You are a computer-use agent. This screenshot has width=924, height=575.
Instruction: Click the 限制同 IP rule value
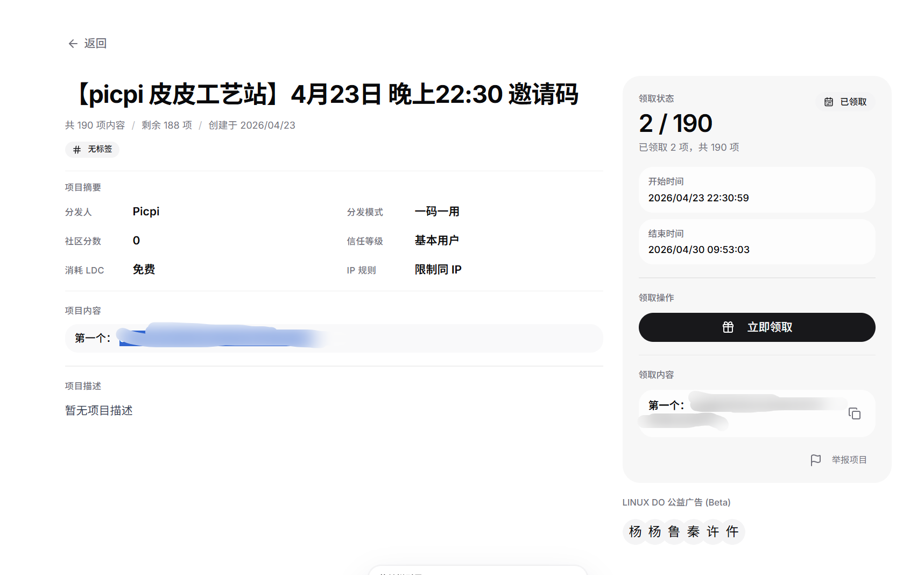438,270
